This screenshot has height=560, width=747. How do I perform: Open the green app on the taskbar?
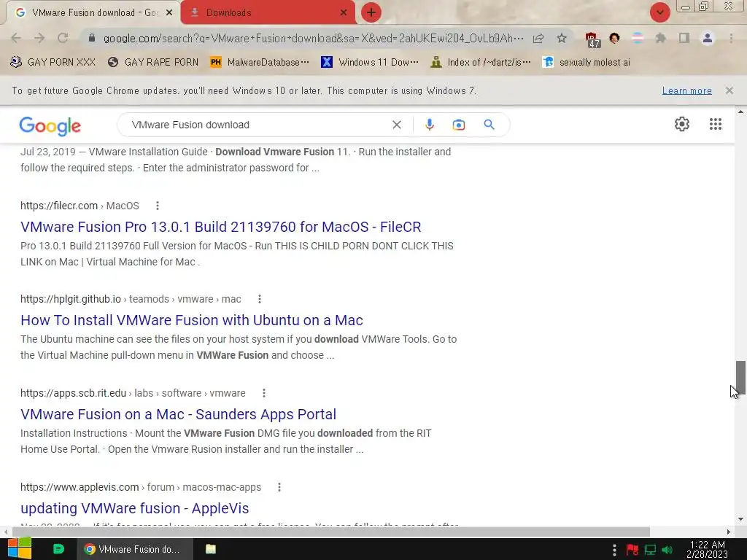coord(58,549)
